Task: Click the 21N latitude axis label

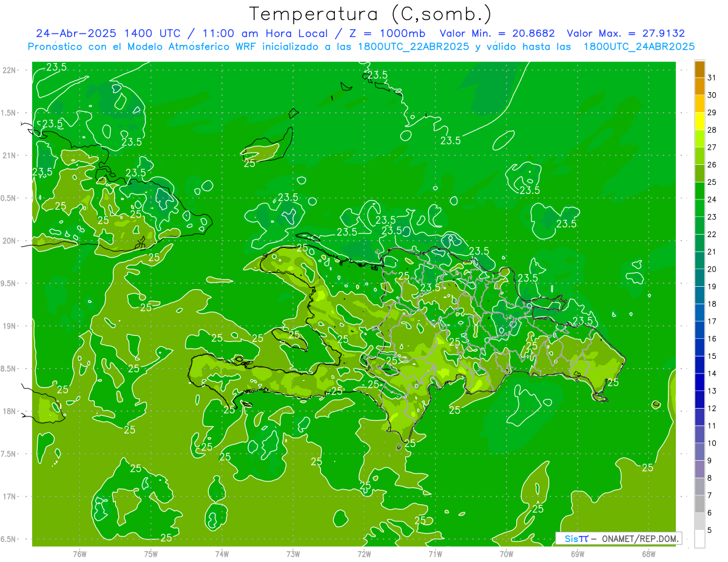Action: 10,156
